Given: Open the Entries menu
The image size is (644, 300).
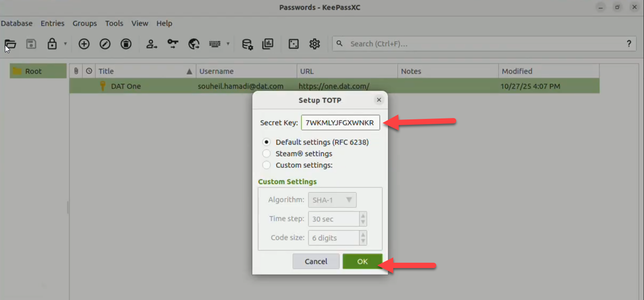Looking at the screenshot, I should (52, 24).
